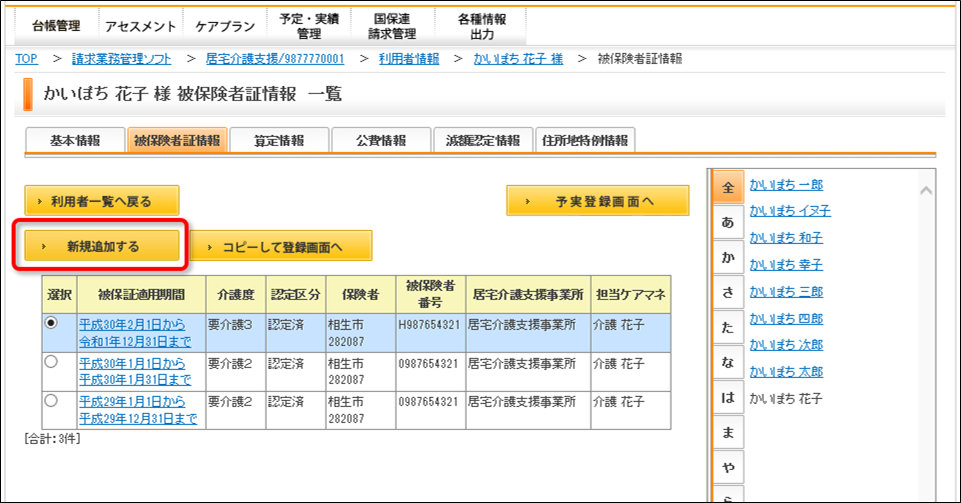
Task: Open the 各種情報出力 menu
Action: [x=482, y=26]
